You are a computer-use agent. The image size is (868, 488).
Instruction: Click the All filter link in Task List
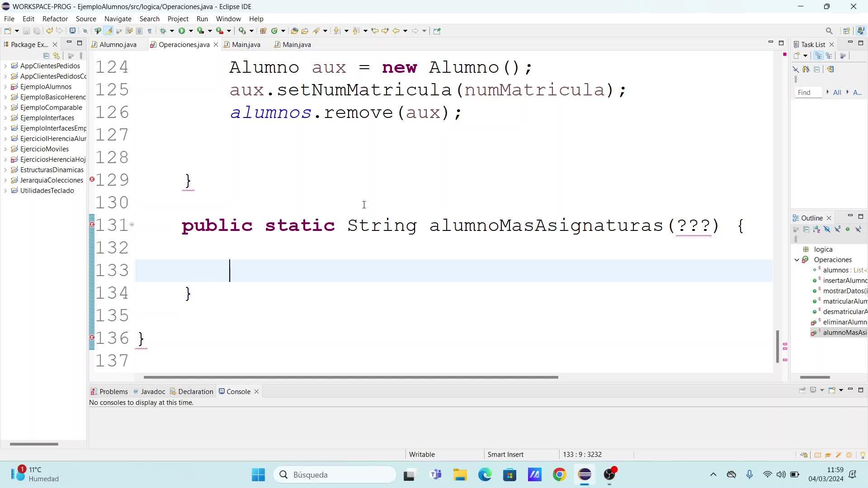(837, 92)
